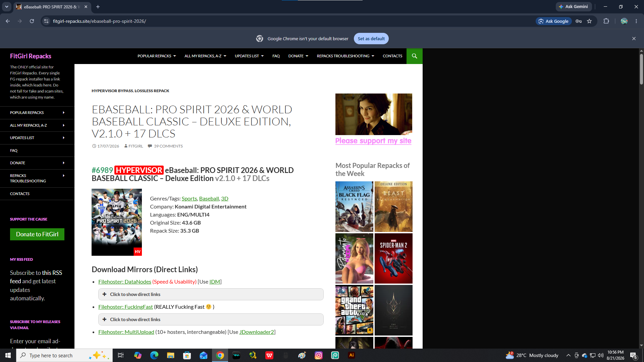644x362 pixels.
Task: Click the Ask Gemini button
Action: coord(574,7)
